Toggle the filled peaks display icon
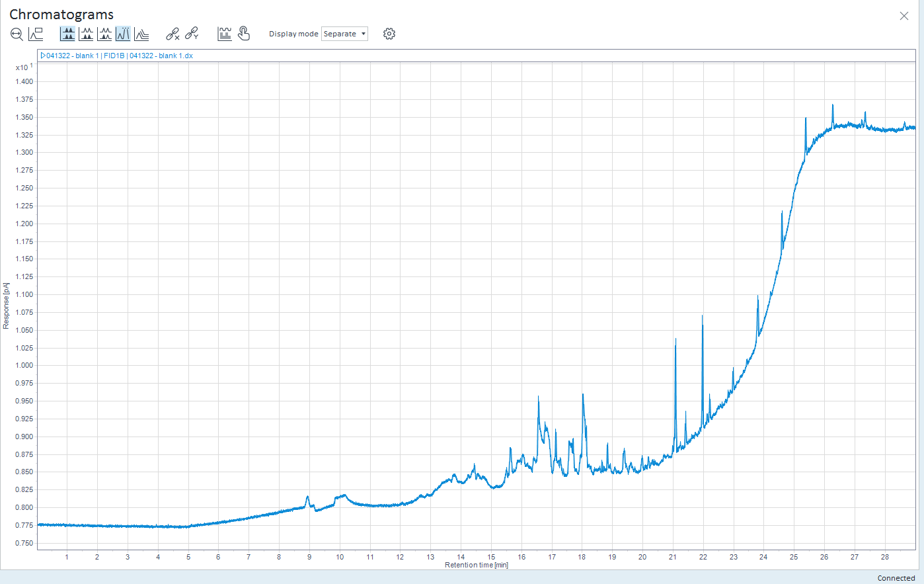The height and width of the screenshot is (584, 924). 67,34
